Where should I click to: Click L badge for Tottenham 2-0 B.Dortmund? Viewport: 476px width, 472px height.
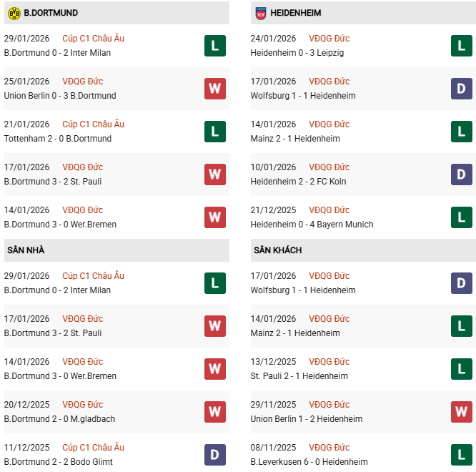coord(215,132)
